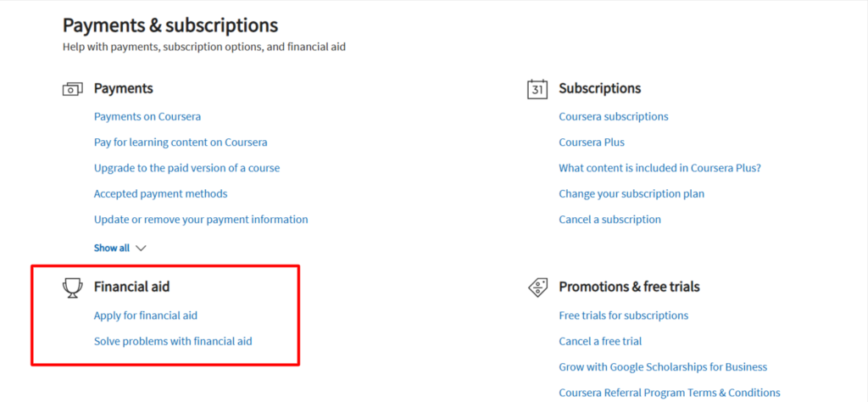Go to Coursera subscriptions article
868x402 pixels.
tap(614, 116)
